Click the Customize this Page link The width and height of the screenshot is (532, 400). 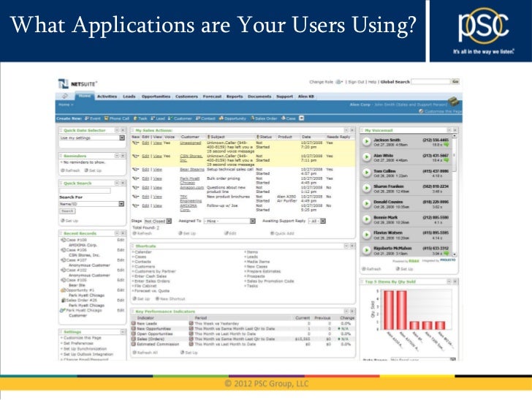click(441, 111)
